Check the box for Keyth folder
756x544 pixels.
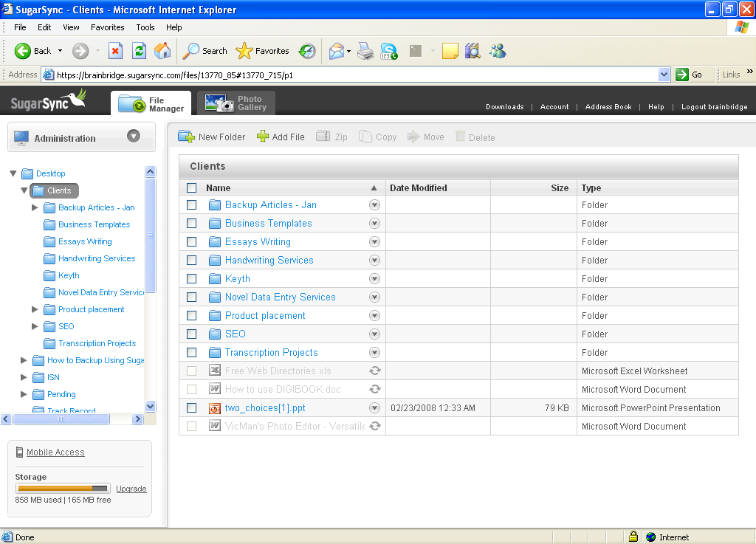coord(191,278)
